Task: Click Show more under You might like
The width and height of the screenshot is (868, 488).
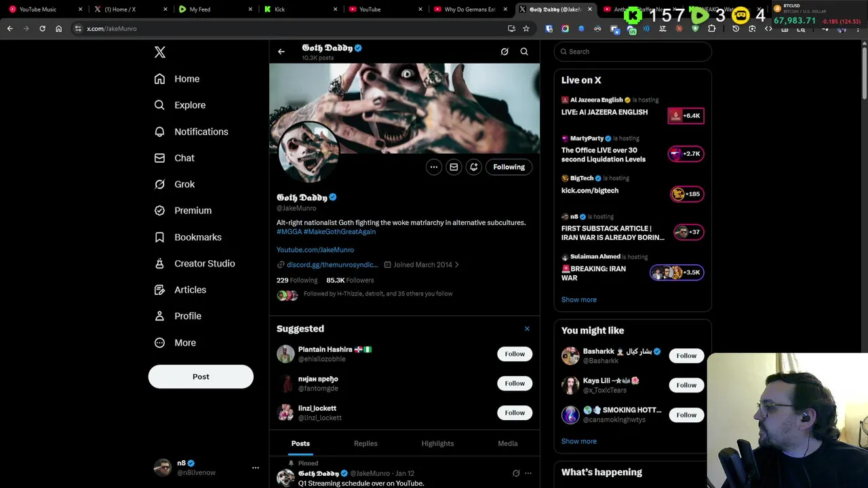Action: pos(579,441)
